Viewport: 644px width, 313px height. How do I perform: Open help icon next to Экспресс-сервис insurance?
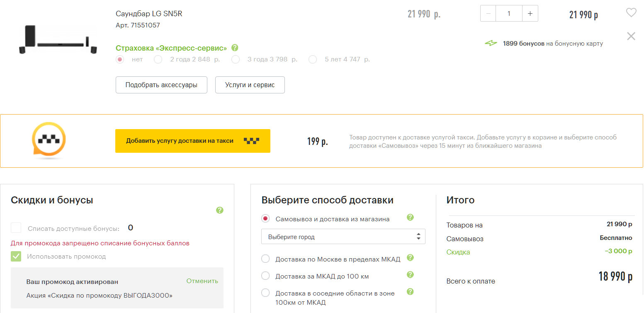[235, 48]
